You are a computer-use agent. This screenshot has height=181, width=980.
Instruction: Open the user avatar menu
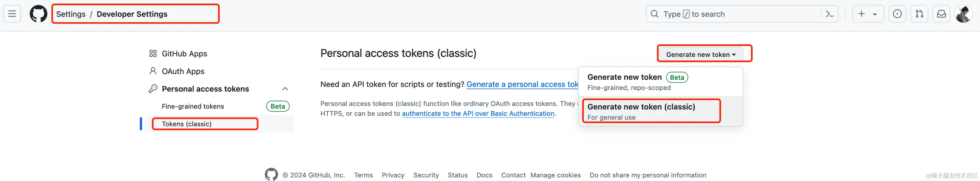(x=963, y=14)
